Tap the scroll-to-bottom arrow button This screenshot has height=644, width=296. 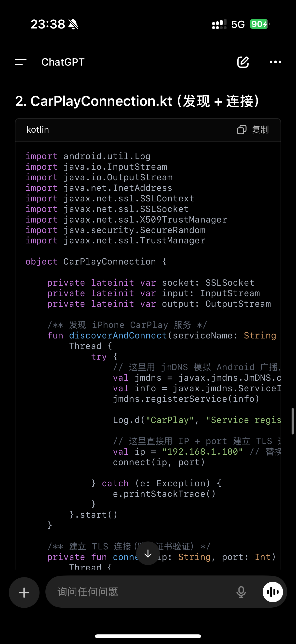pos(148,554)
